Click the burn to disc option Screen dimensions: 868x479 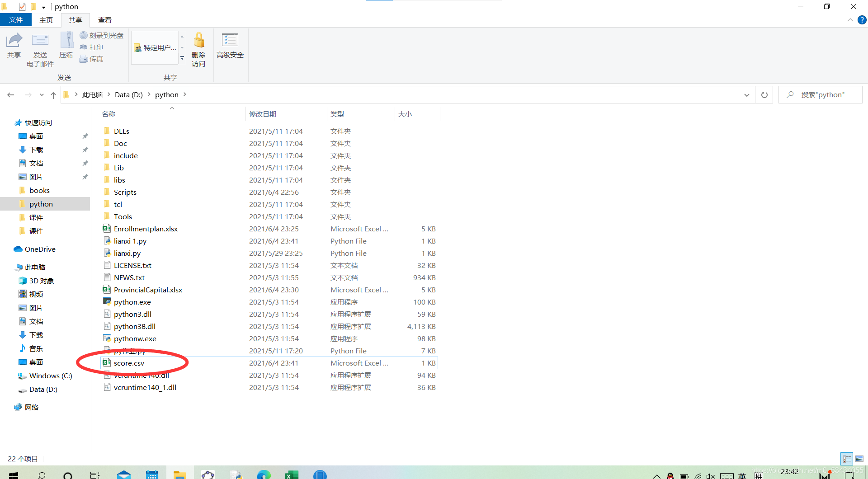102,35
